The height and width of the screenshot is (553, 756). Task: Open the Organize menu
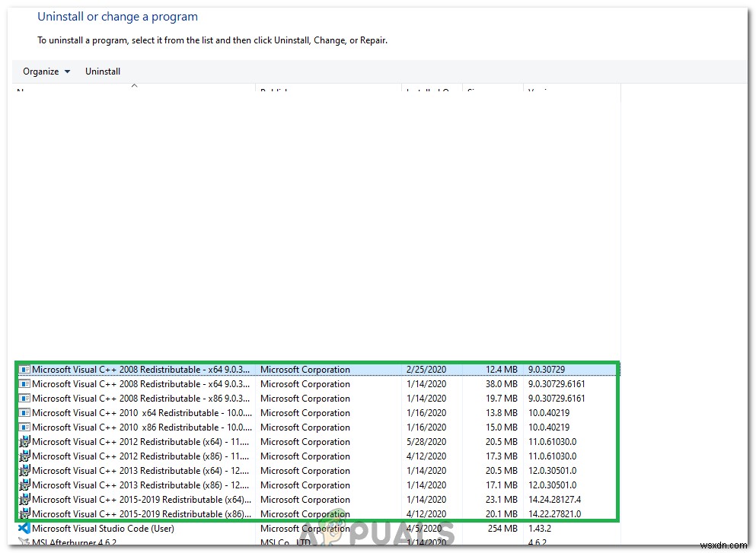click(x=42, y=72)
